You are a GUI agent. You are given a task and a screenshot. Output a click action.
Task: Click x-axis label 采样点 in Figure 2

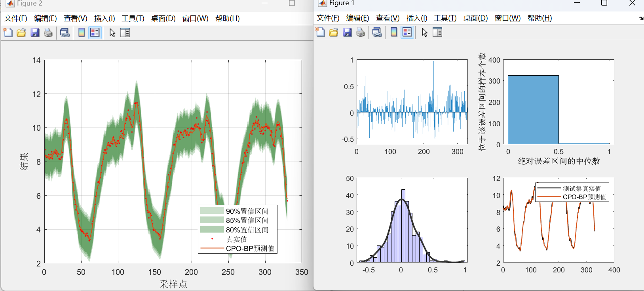[173, 284]
